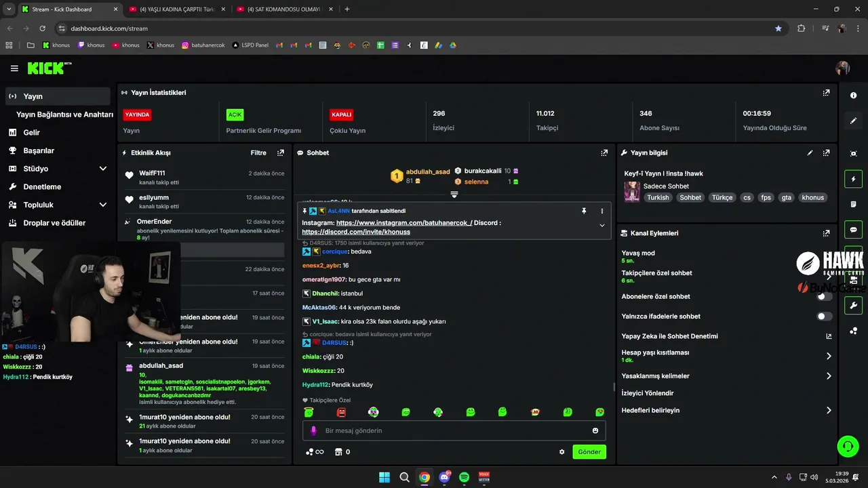Pop out the Yayın bilgisi panel

(826, 153)
